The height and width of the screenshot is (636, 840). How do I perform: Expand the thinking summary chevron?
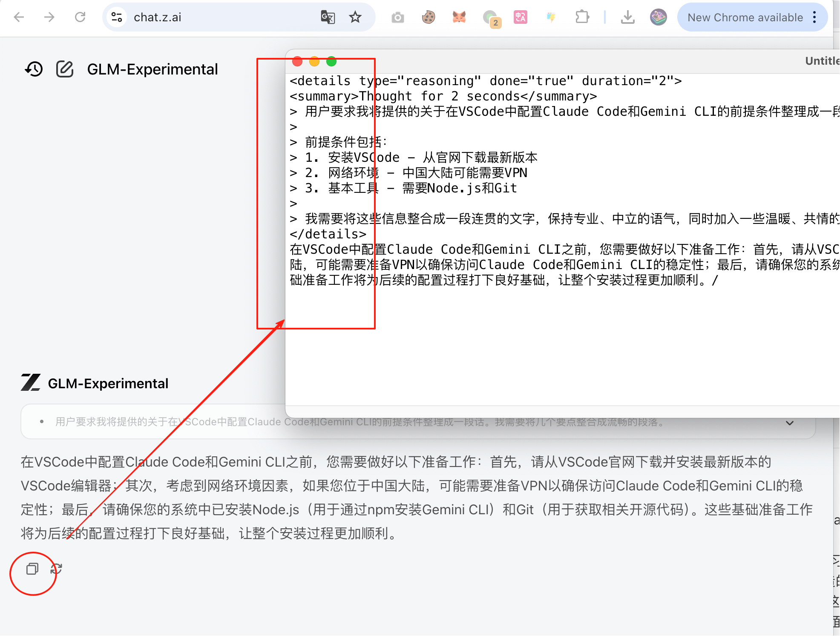790,423
